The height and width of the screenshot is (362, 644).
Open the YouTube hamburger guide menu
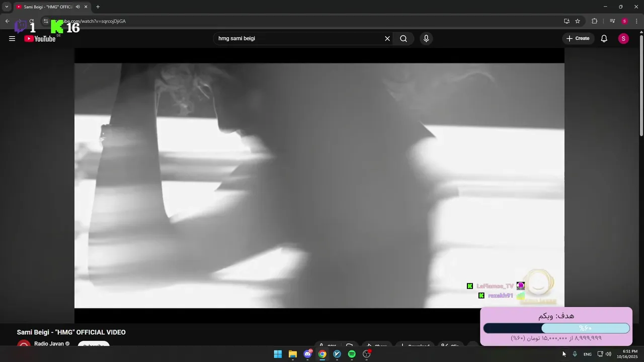click(x=12, y=39)
